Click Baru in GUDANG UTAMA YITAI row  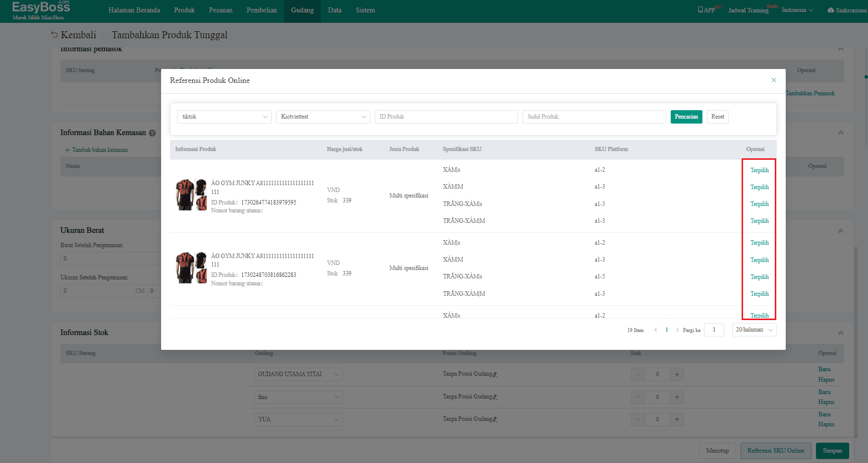point(824,369)
